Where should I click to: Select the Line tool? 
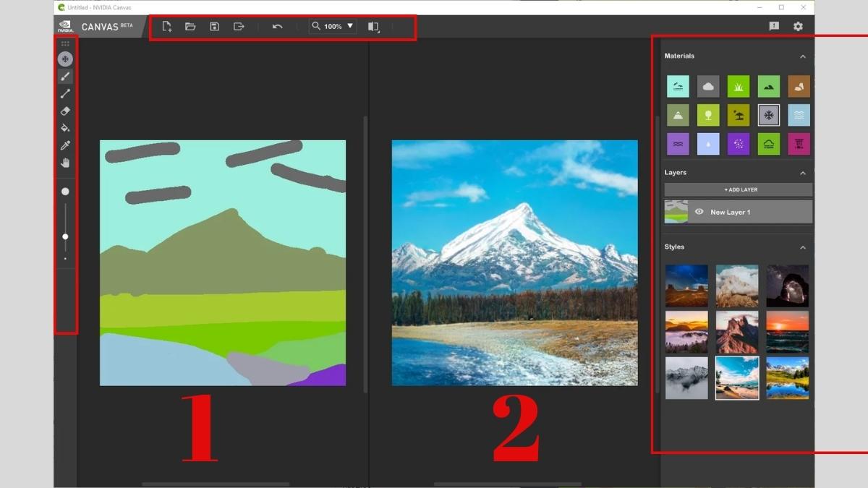tap(65, 93)
